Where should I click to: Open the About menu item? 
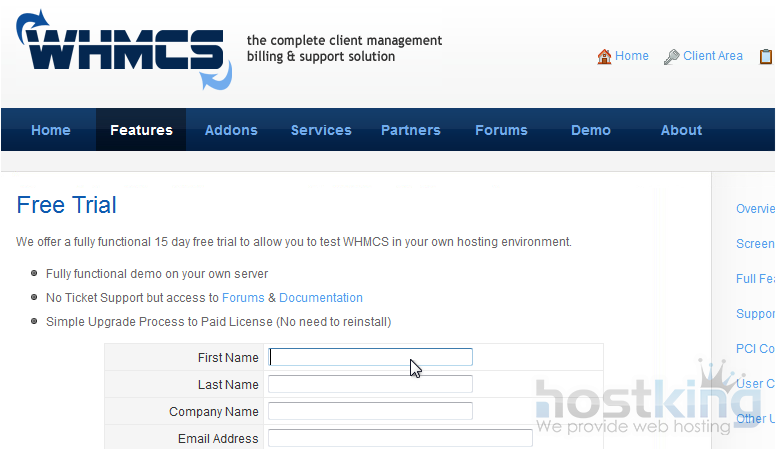pyautogui.click(x=681, y=130)
